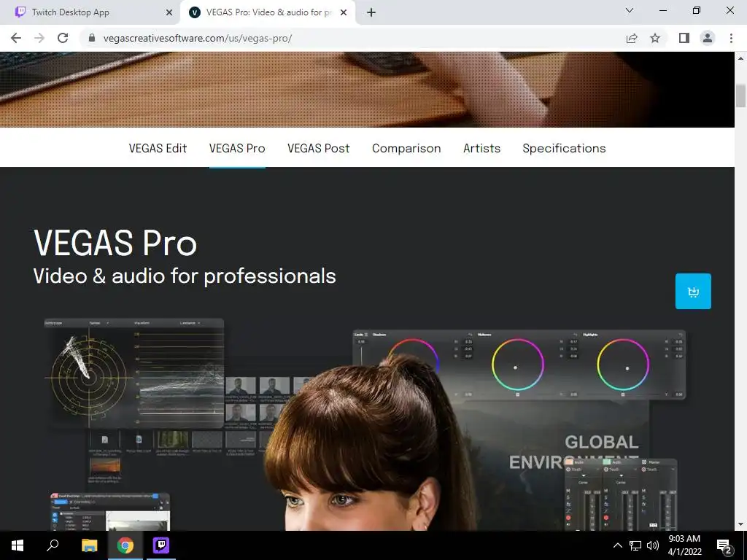Open the volume tray icon

click(x=653, y=545)
